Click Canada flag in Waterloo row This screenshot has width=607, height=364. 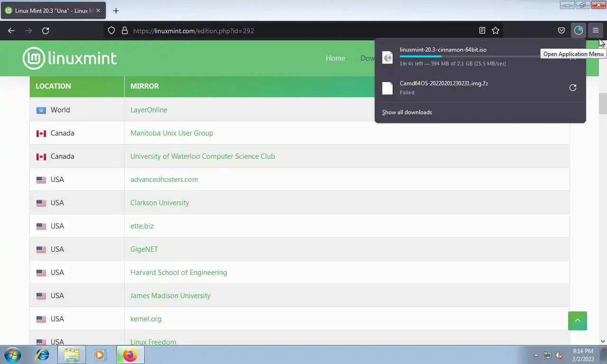click(41, 157)
